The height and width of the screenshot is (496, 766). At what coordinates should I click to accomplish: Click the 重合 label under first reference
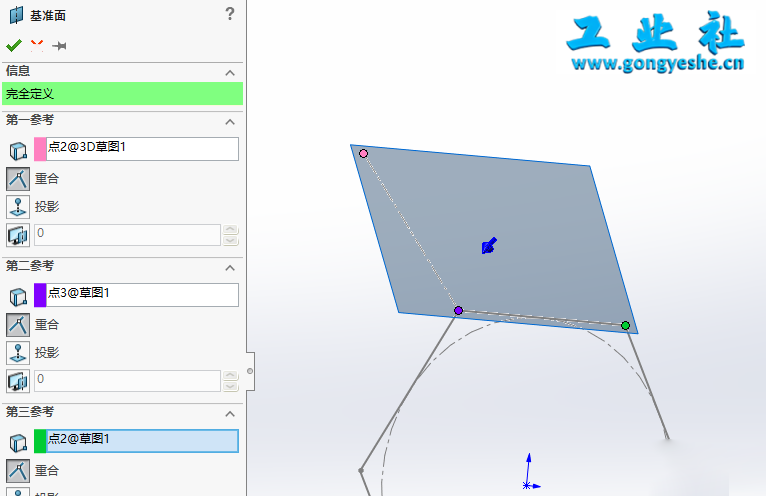[x=47, y=179]
